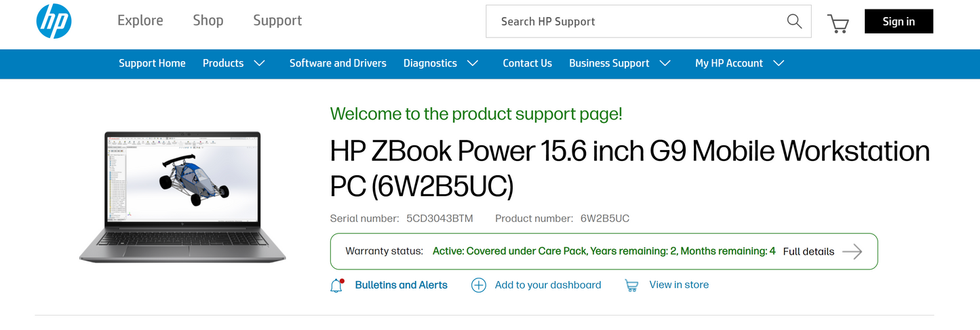Viewport: 980px width, 330px height.
Task: Click the View in store cart icon
Action: pyautogui.click(x=632, y=285)
